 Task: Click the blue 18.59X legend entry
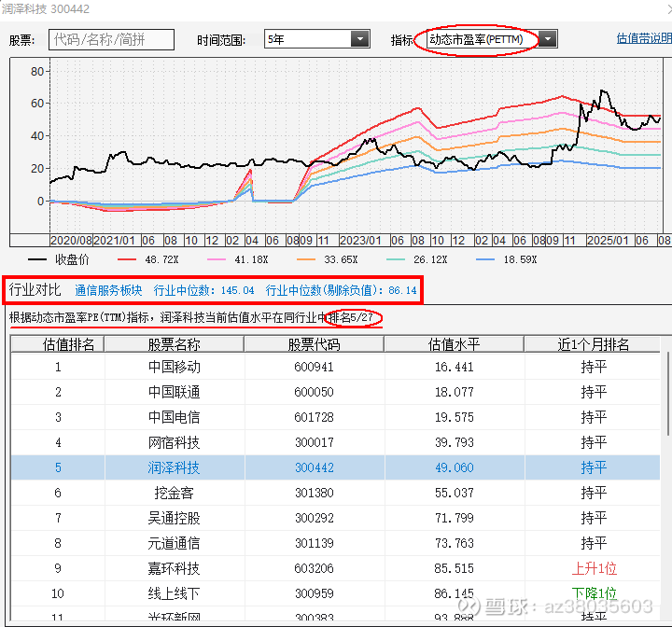(x=507, y=259)
